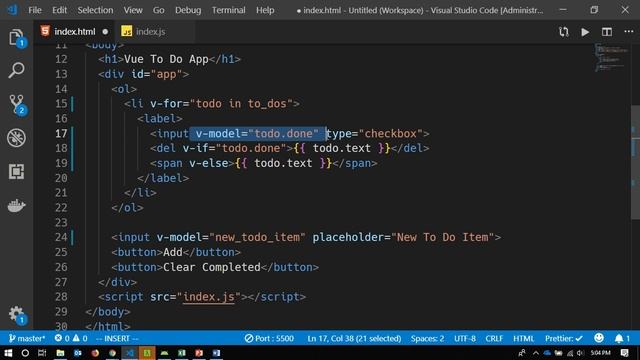
Task: Click the master branch indicator in status bar
Action: [27, 338]
